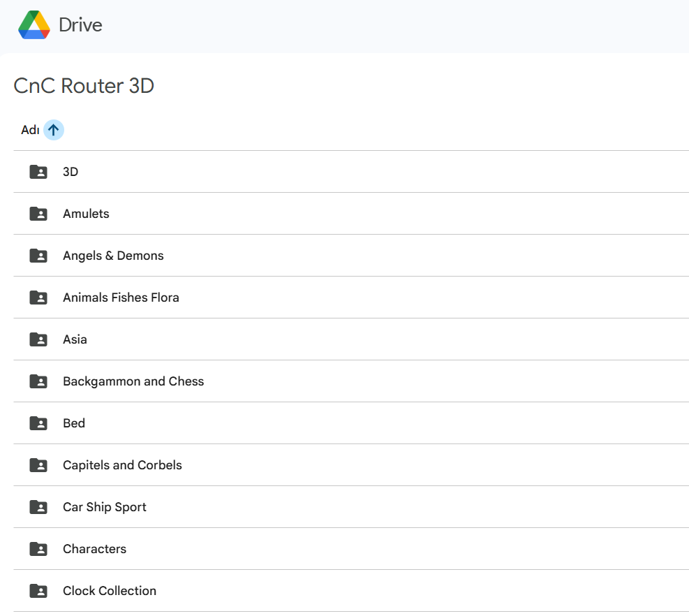The width and height of the screenshot is (689, 616).
Task: Click the Capitels and Corbels folder icon
Action: point(38,465)
